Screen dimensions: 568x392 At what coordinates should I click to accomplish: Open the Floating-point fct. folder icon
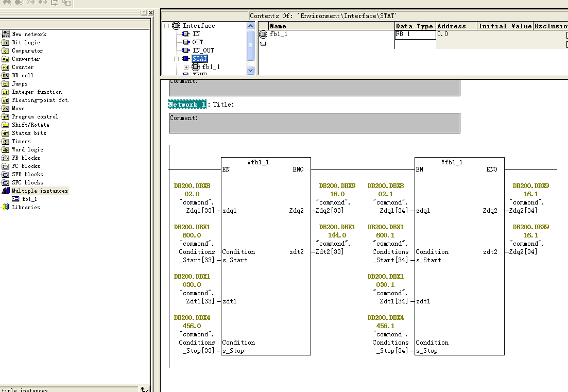[x=6, y=100]
